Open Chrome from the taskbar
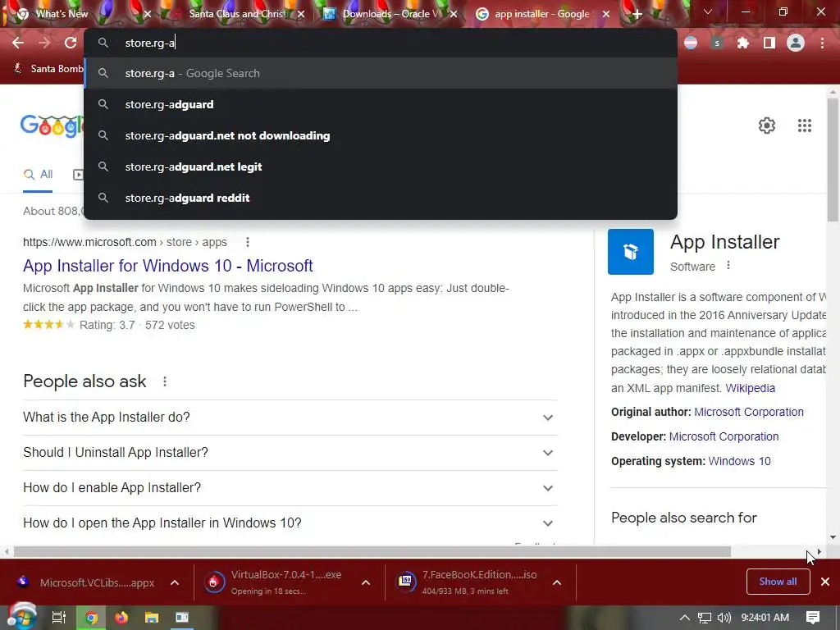Screen dimensions: 840x630 click(x=91, y=618)
